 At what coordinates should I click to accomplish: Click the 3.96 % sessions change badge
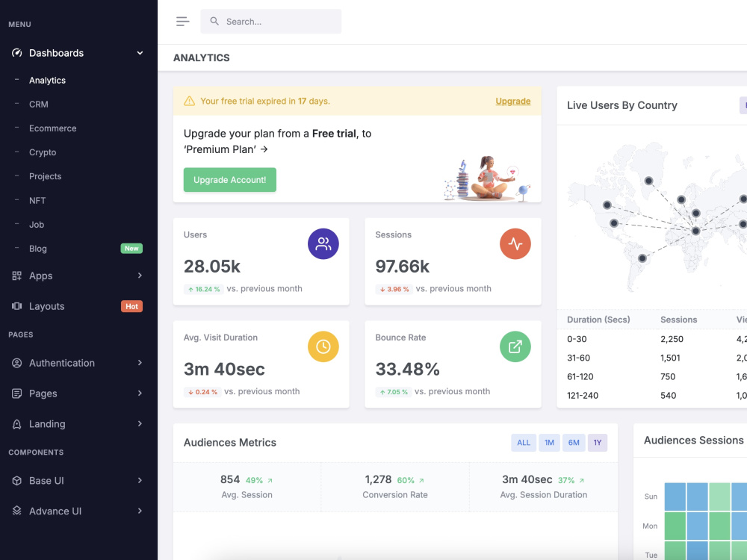pyautogui.click(x=394, y=289)
